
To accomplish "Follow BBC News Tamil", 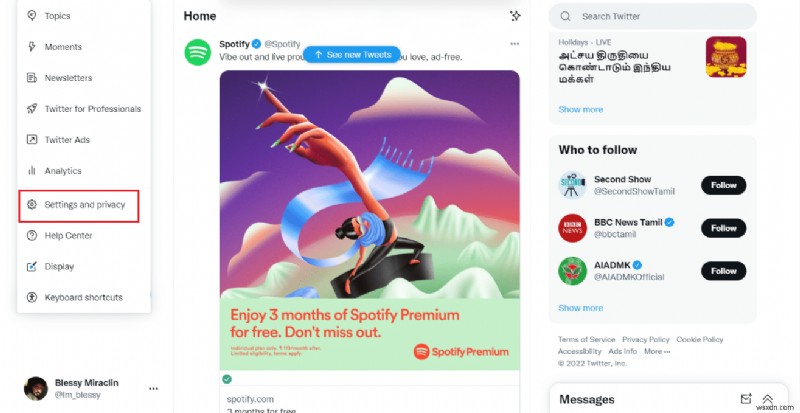I will (x=723, y=228).
